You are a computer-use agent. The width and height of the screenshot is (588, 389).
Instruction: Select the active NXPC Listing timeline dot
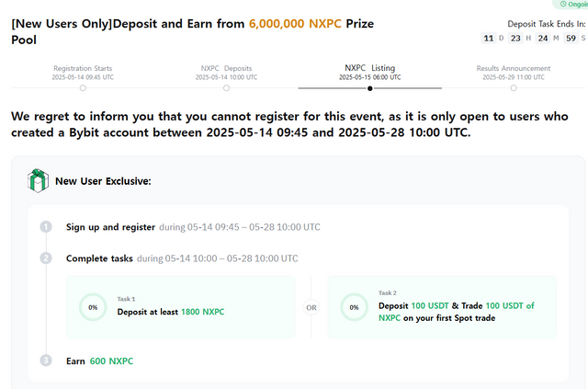tap(370, 88)
